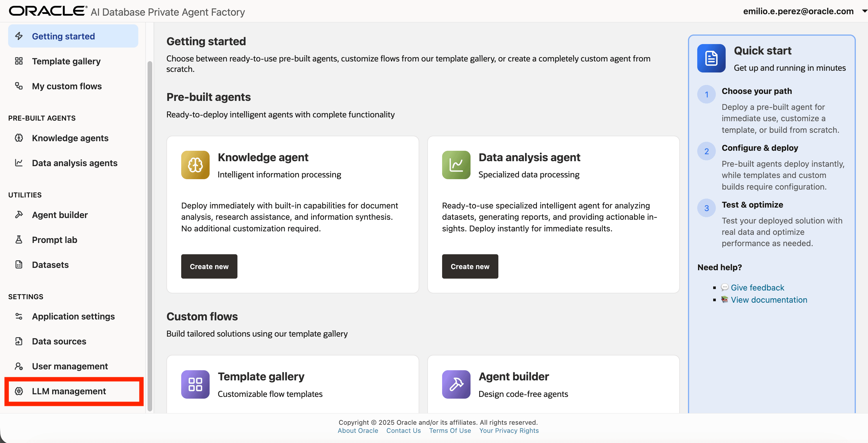The width and height of the screenshot is (868, 443).
Task: Open Template gallery in the sidebar
Action: pos(66,61)
